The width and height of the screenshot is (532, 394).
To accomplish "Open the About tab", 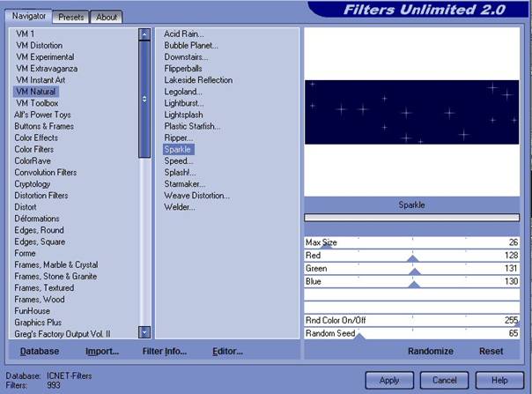I will [x=106, y=17].
